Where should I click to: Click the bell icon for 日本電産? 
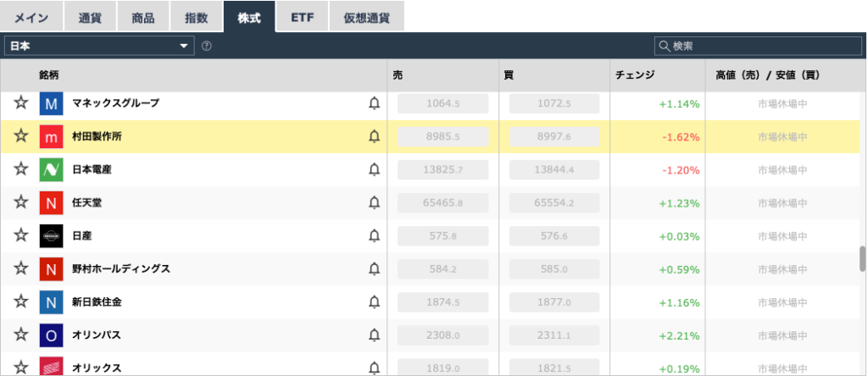pyautogui.click(x=374, y=169)
